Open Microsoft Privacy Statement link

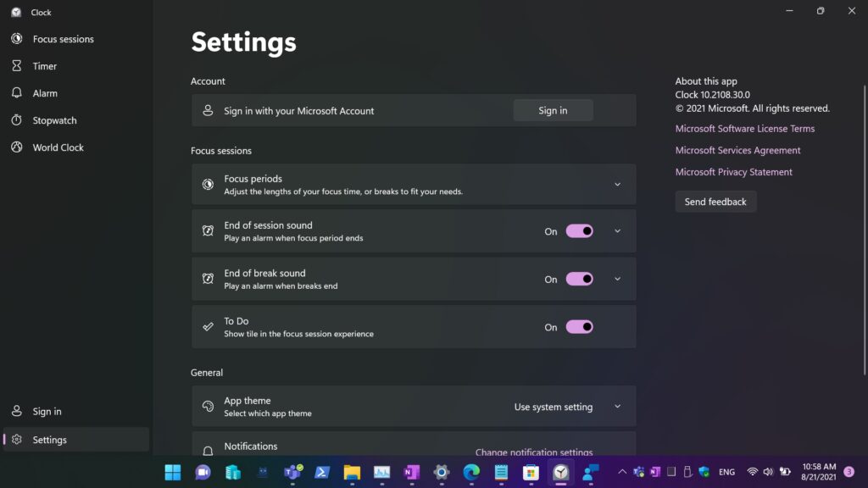point(733,172)
